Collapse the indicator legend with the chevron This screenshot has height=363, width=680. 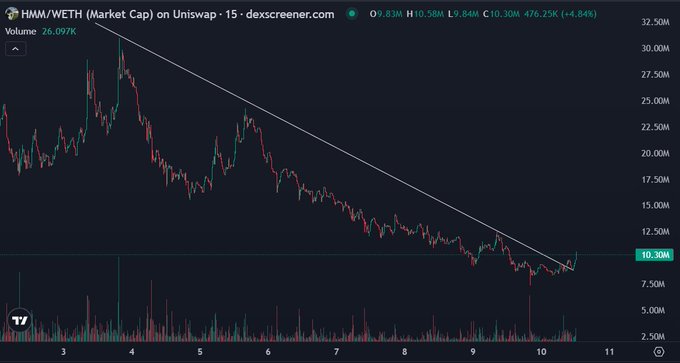[16, 49]
